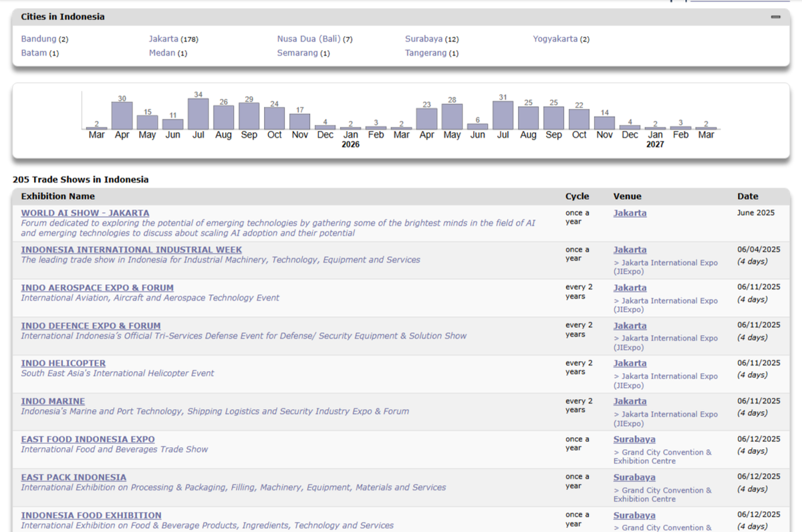
Task: Open EAST PACK INDONESIA link
Action: [x=74, y=478]
